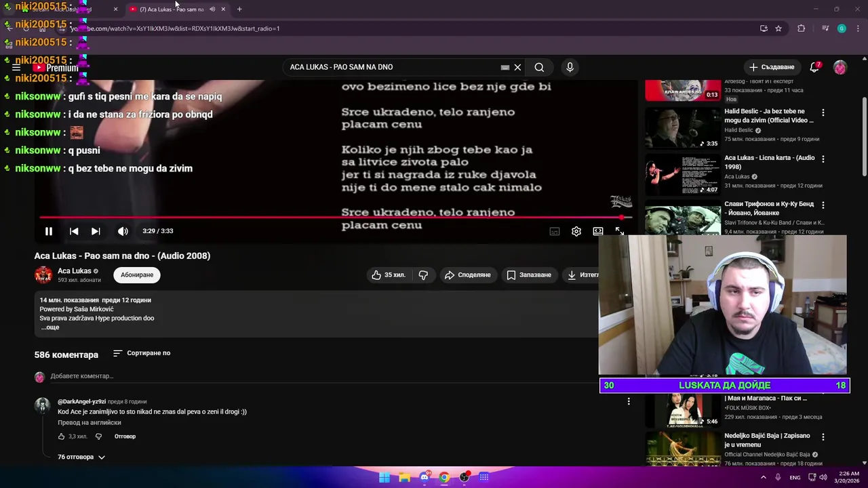
Task: Open player settings gear
Action: click(x=576, y=231)
